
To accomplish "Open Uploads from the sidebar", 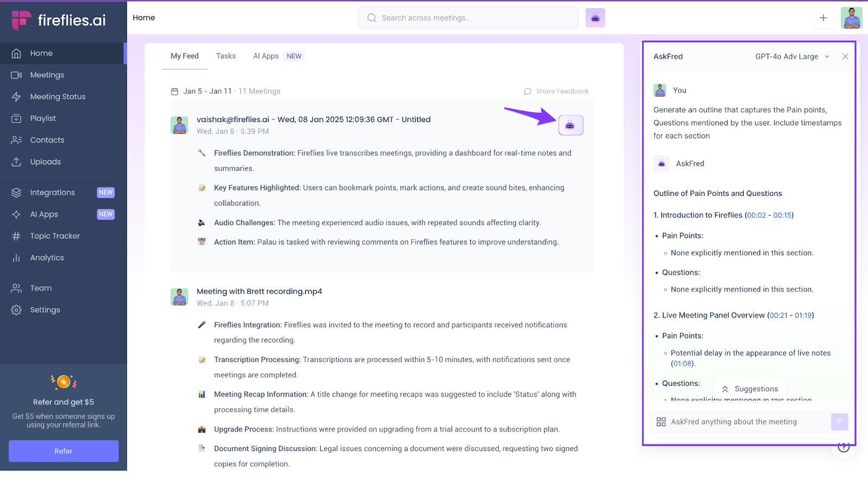I will pyautogui.click(x=63, y=162).
